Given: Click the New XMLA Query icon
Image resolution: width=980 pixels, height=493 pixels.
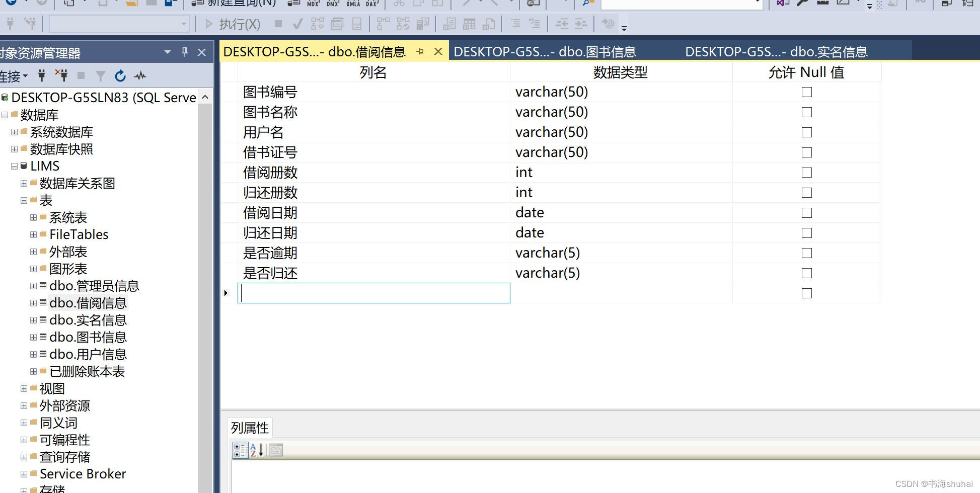Looking at the screenshot, I should 352,4.
